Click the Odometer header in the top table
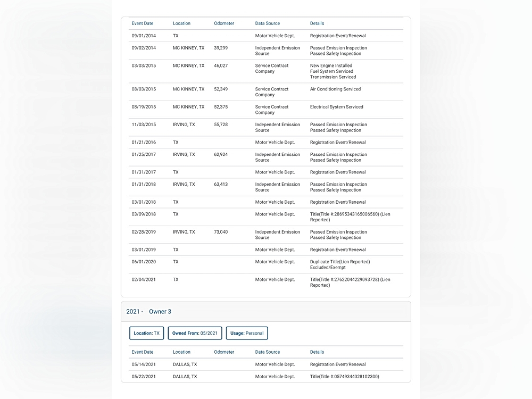Screen dimensions: 532x399 click(x=224, y=23)
